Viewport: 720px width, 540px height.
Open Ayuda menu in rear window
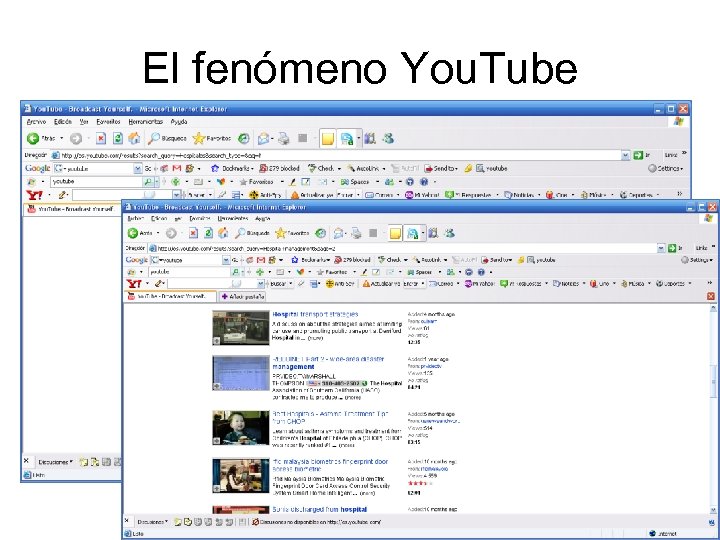click(179, 122)
